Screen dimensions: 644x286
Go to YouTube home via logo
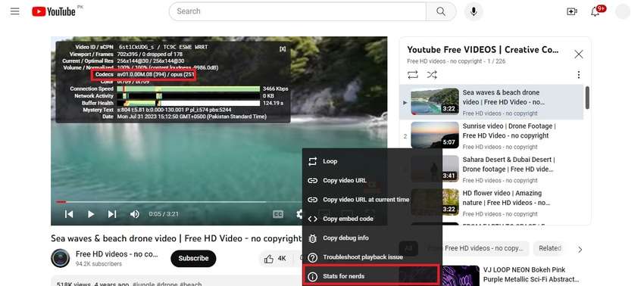click(54, 11)
